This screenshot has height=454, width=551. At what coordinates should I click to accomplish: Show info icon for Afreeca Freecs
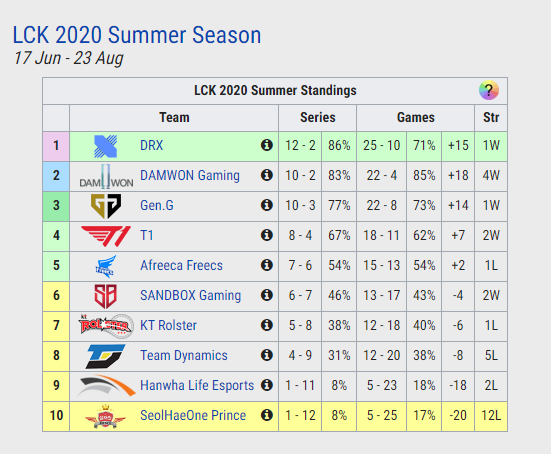point(267,265)
